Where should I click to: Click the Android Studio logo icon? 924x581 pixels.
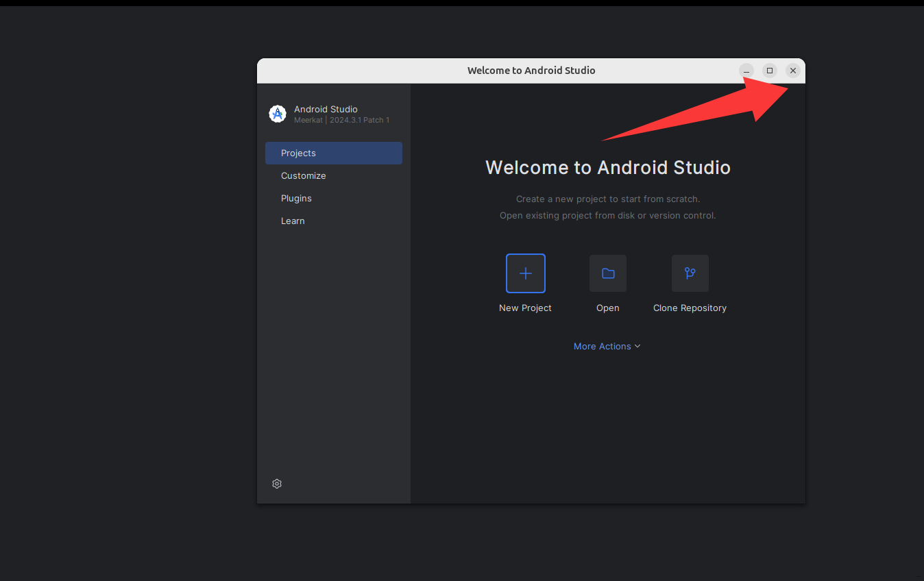[278, 114]
